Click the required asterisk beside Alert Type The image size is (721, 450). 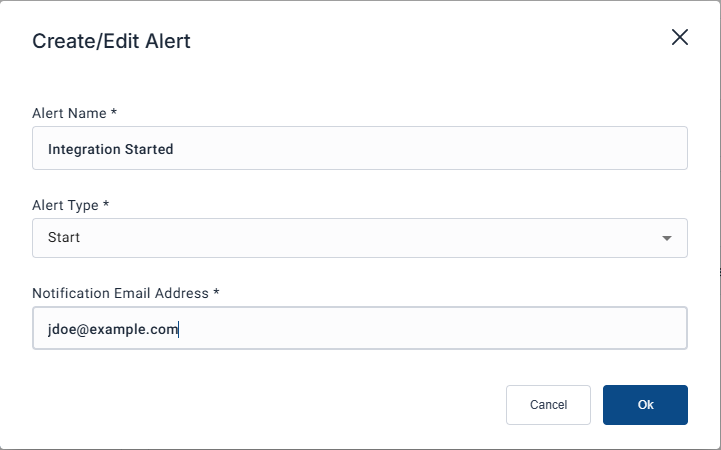click(x=107, y=204)
